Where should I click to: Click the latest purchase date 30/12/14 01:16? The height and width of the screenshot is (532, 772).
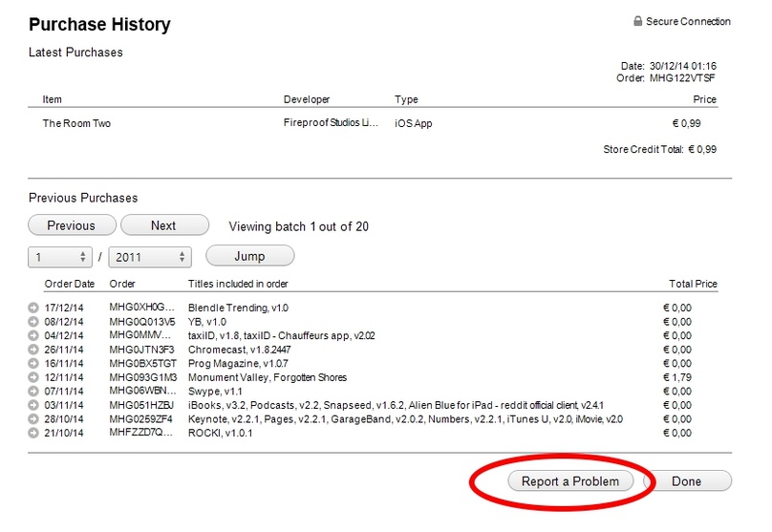pos(683,66)
